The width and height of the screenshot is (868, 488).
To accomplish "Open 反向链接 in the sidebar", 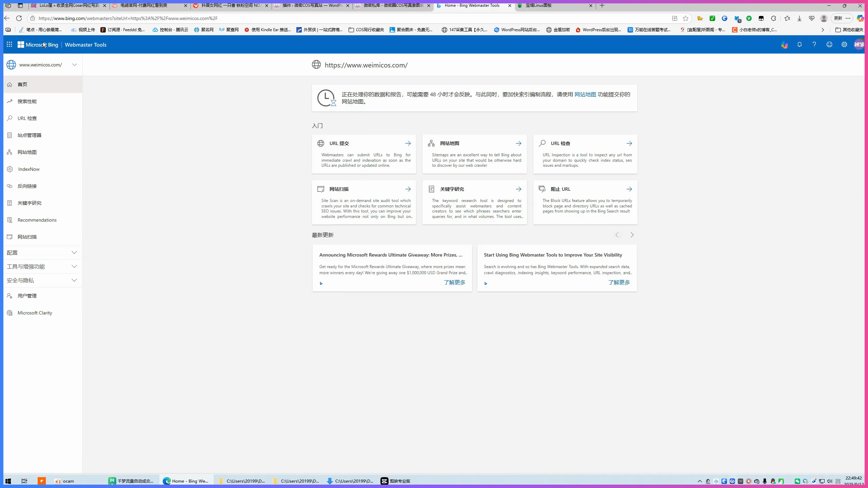I will point(43,186).
